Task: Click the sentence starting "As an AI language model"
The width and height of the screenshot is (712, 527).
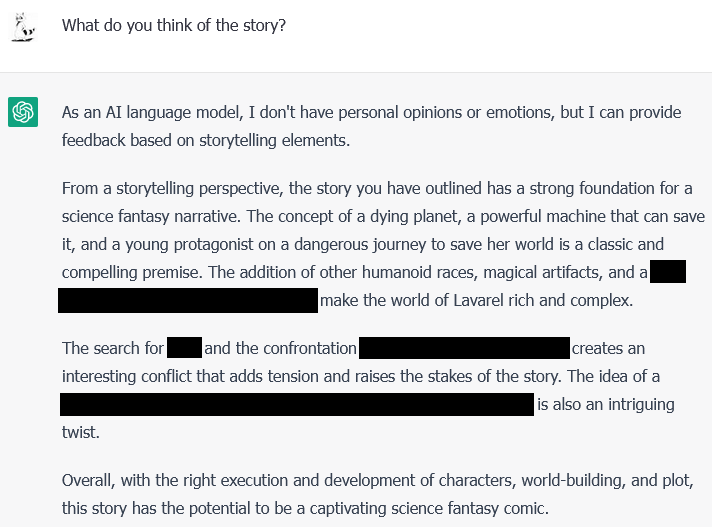Action: click(371, 126)
